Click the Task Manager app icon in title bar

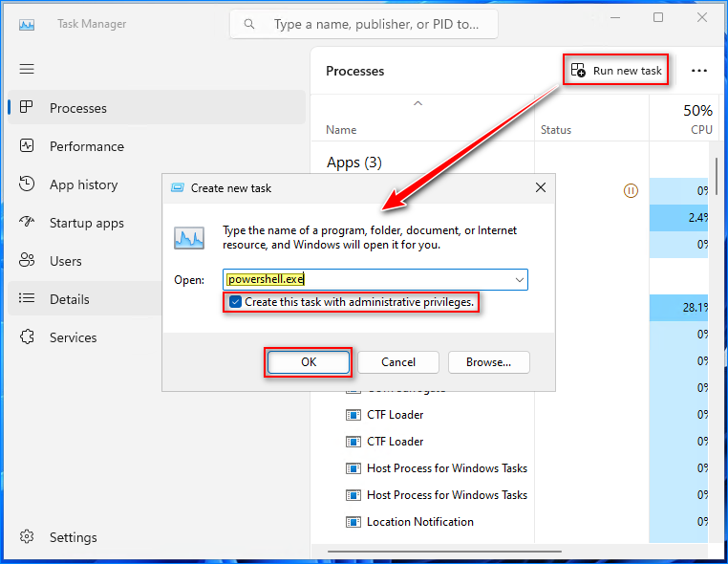click(27, 24)
